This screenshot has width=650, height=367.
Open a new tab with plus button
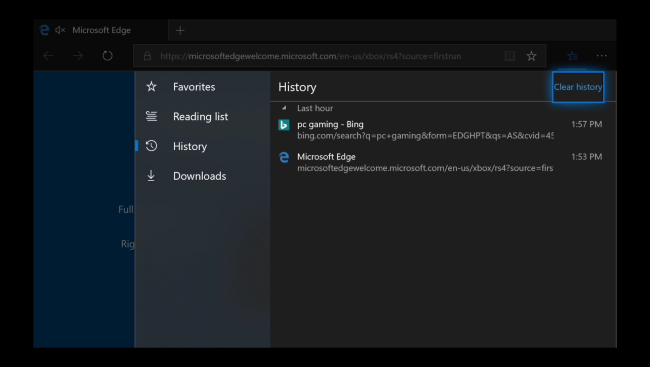180,30
